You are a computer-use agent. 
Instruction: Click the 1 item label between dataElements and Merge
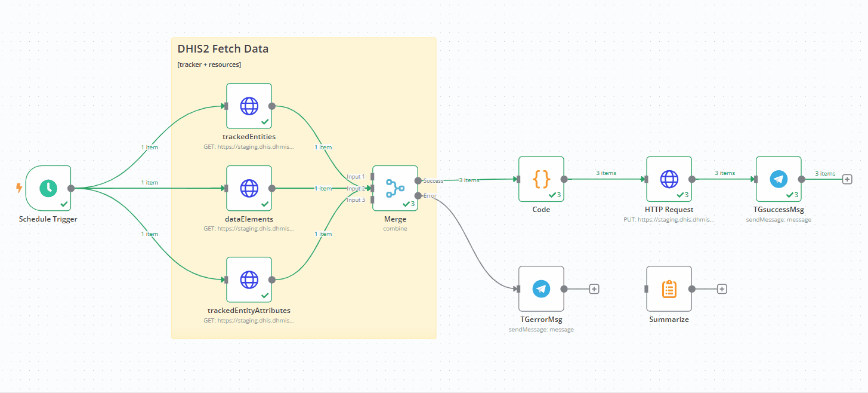[x=323, y=188]
